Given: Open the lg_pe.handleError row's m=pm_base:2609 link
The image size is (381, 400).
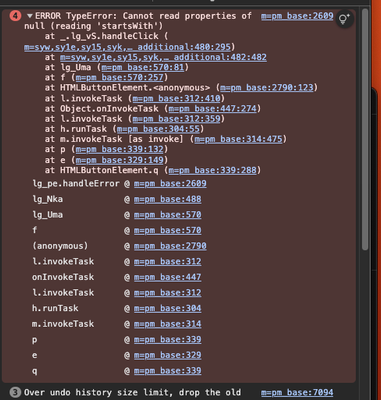Looking at the screenshot, I should coord(170,184).
